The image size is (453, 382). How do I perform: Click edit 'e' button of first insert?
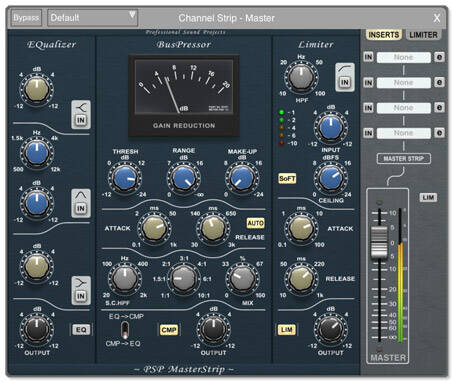click(439, 57)
